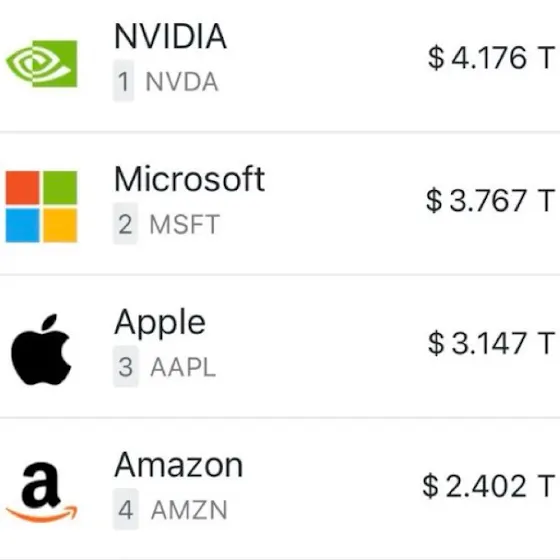
Task: Open the Microsoft company name link
Action: 189,179
